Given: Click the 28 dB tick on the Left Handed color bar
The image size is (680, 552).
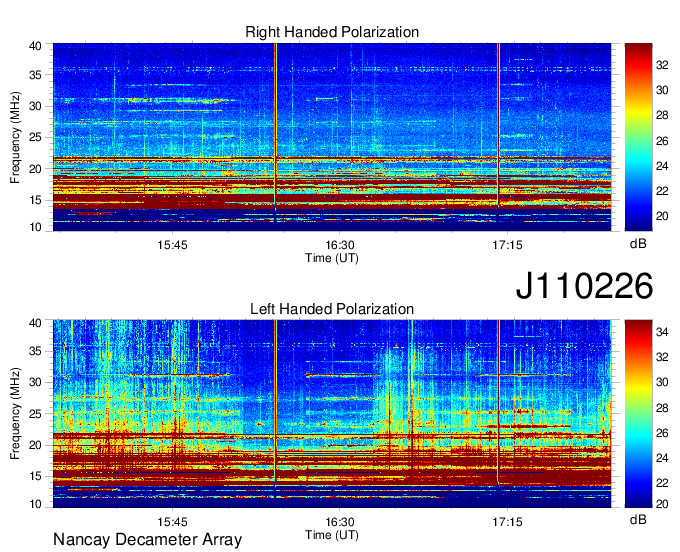Looking at the screenshot, I should [662, 408].
